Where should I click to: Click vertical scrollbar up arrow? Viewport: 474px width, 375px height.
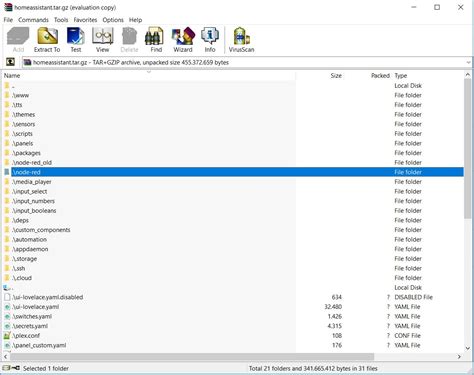click(x=467, y=75)
